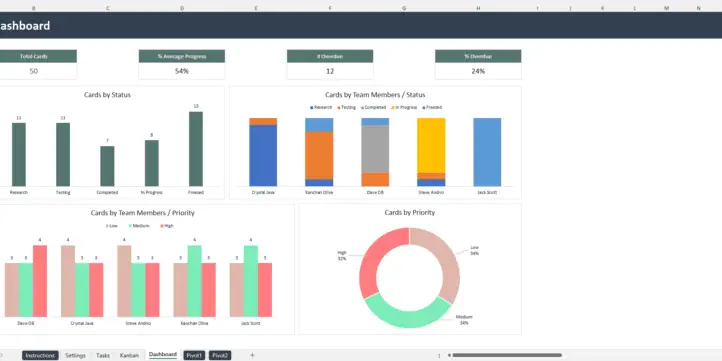This screenshot has width=722, height=361.
Task: Click the % Average Progress value 54%
Action: point(182,71)
